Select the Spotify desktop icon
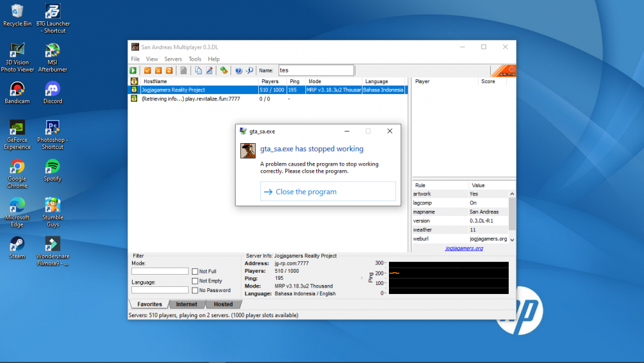Image resolution: width=644 pixels, height=363 pixels. tap(53, 170)
